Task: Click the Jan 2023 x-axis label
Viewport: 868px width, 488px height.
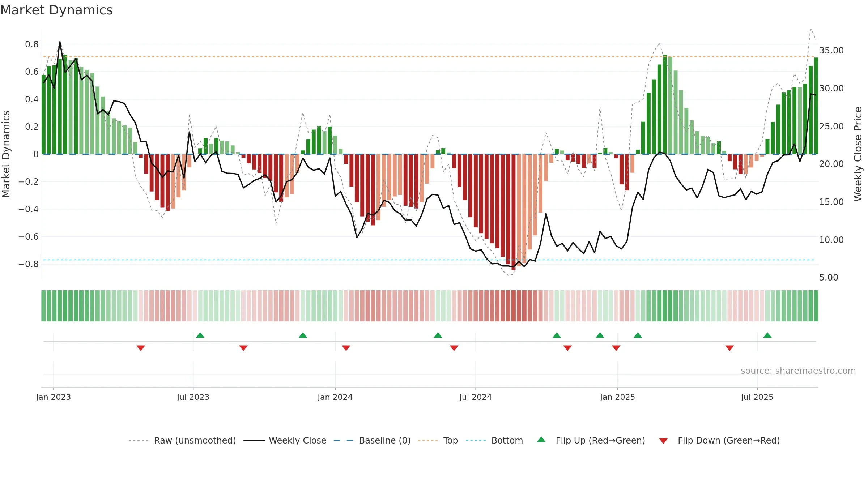Action: click(53, 397)
